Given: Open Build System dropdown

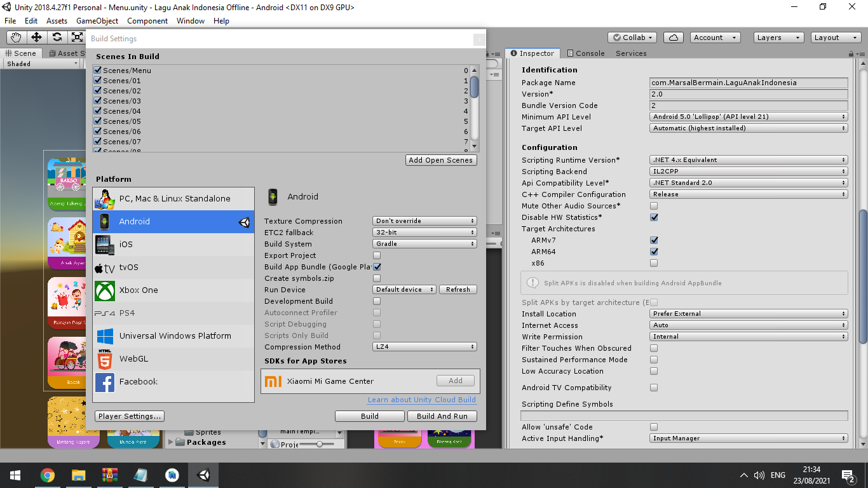Looking at the screenshot, I should (424, 244).
